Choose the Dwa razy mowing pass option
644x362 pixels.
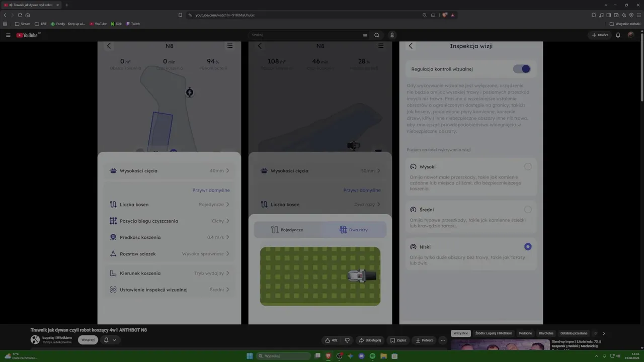click(353, 230)
